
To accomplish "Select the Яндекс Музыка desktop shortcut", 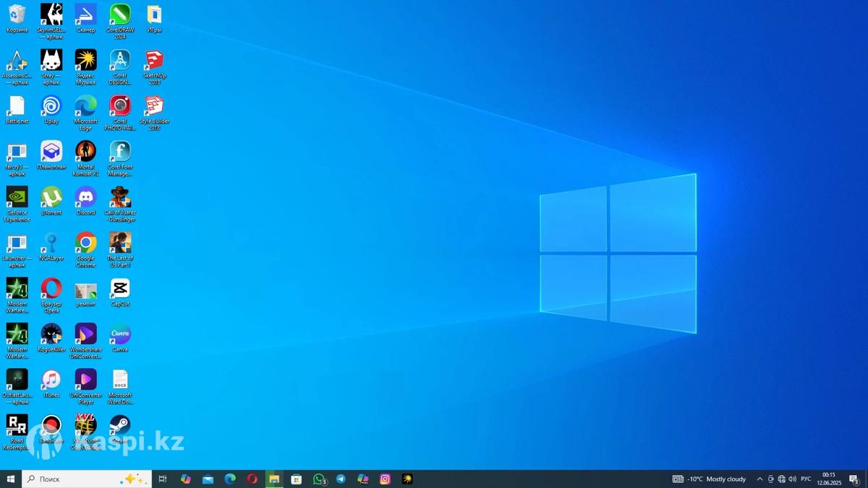I will point(85,68).
